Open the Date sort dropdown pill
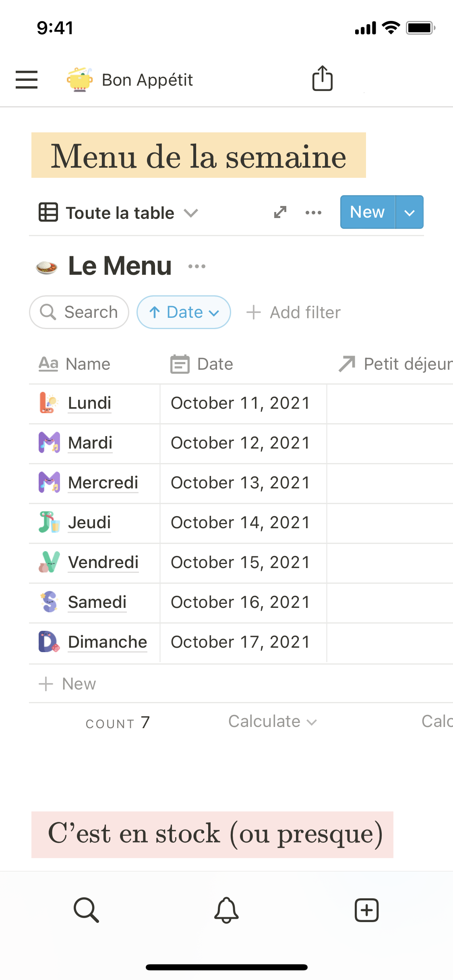This screenshot has height=980, width=453. pos(184,312)
